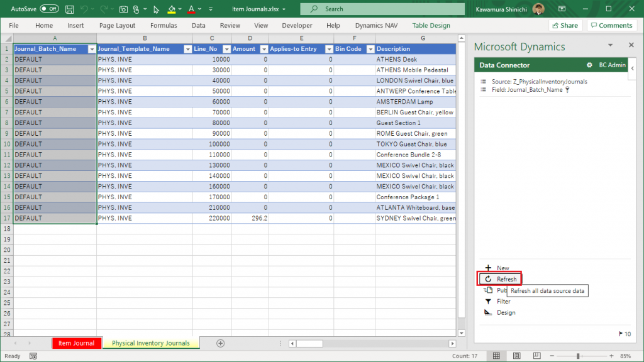Open the Table Design tab
The width and height of the screenshot is (644, 362).
(x=431, y=25)
